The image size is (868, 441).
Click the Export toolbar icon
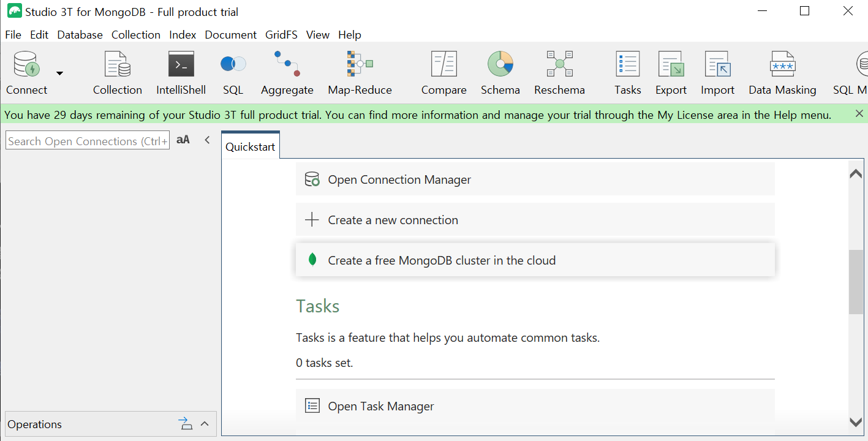pyautogui.click(x=671, y=73)
